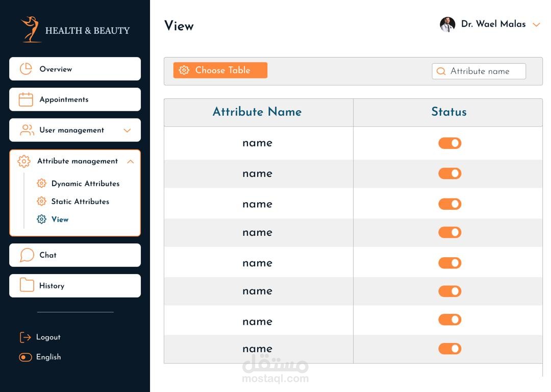Click the Appointments calendar icon
Screen dimensions: 551x392
point(26,100)
